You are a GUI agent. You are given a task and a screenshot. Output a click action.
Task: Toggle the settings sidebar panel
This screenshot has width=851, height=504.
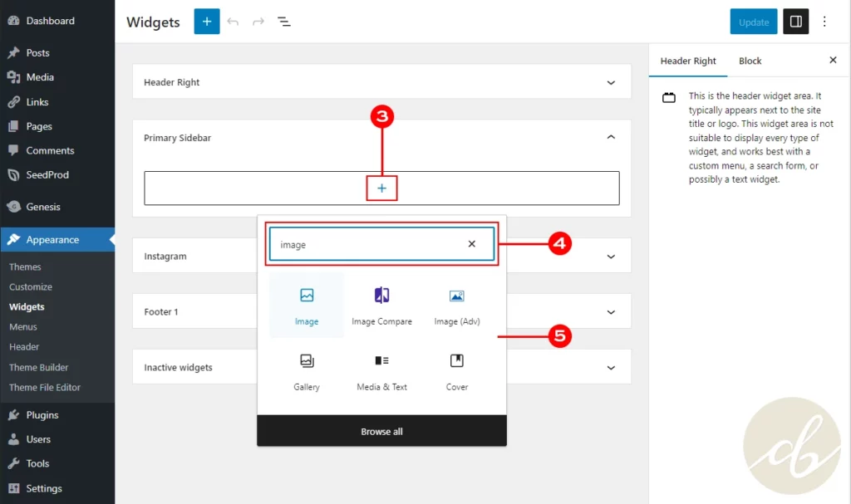[796, 22]
